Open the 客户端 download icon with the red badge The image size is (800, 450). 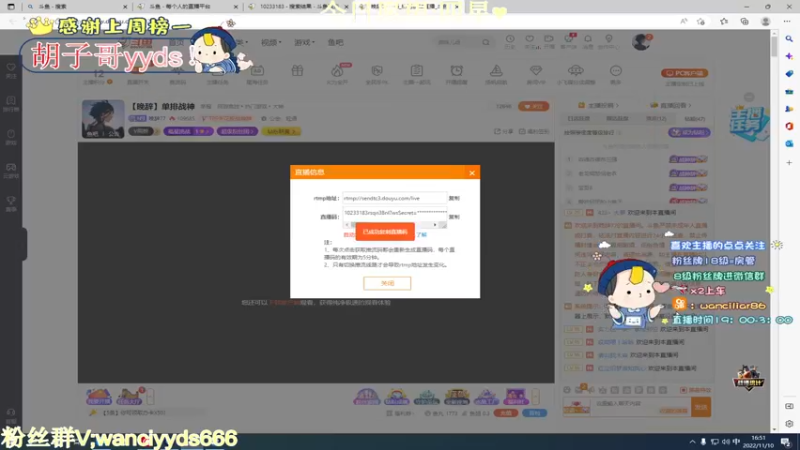568,41
